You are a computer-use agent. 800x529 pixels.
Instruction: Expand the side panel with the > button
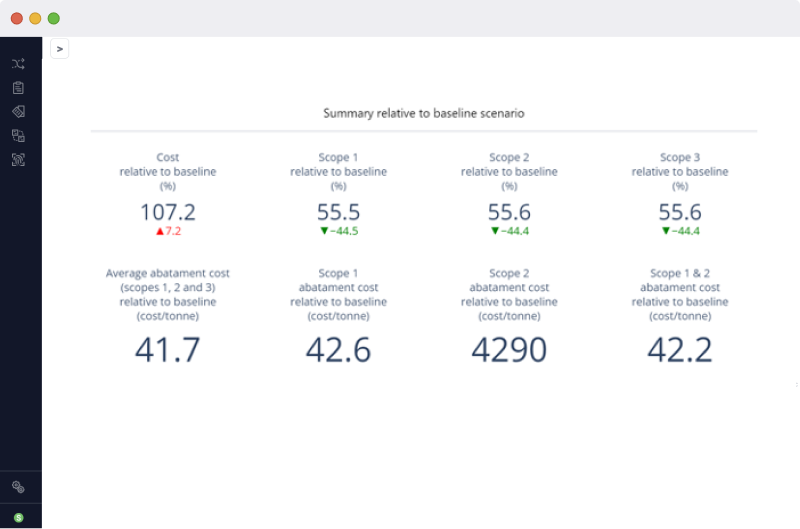coord(59,49)
